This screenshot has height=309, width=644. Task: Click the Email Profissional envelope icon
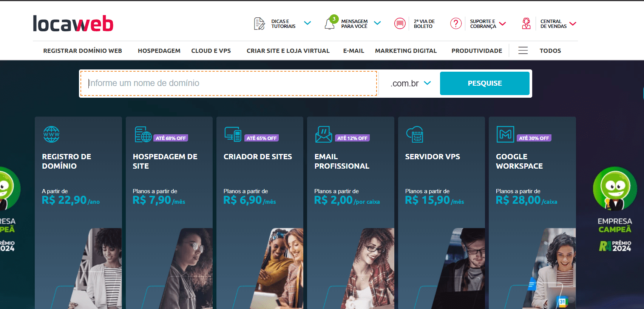[324, 134]
